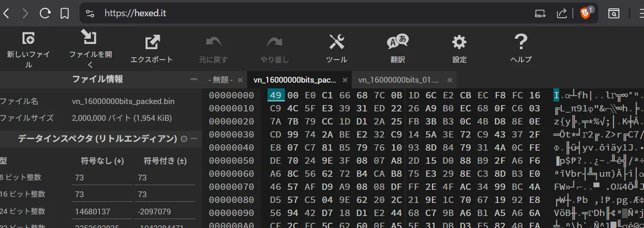
Task: Switch to the 無題 tab
Action: (x=220, y=80)
